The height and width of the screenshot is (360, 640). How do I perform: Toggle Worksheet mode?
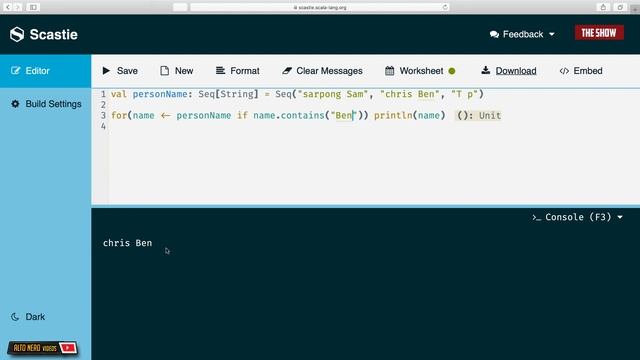pyautogui.click(x=420, y=71)
